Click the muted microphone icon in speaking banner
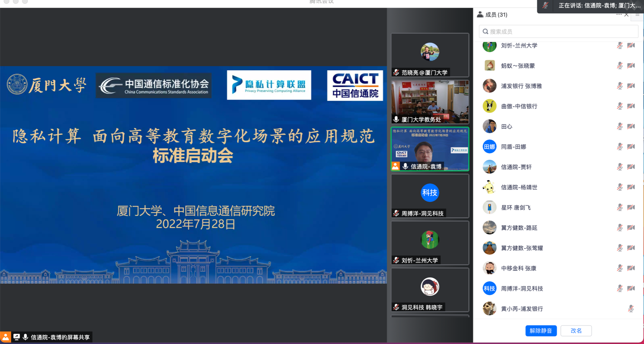Screen dimensions: 644x344 tap(545, 6)
